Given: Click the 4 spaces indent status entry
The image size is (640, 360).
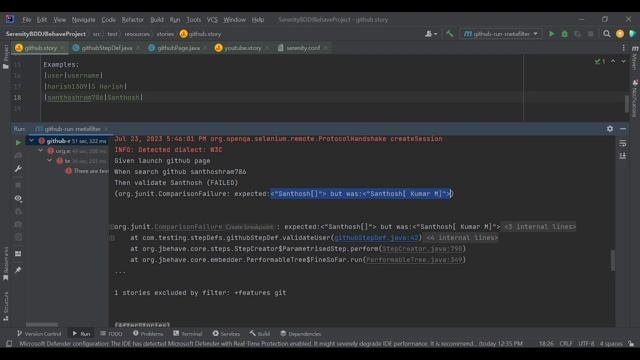Looking at the screenshot, I should coord(611,344).
